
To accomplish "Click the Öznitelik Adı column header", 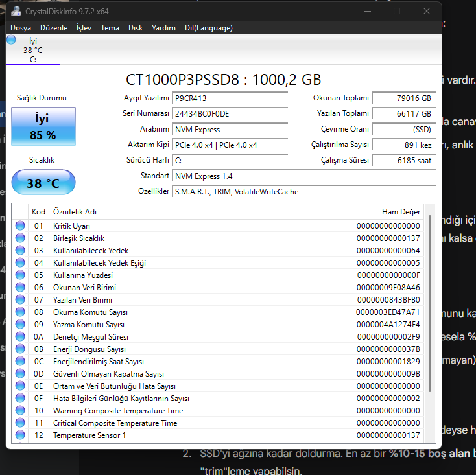I will [x=191, y=212].
